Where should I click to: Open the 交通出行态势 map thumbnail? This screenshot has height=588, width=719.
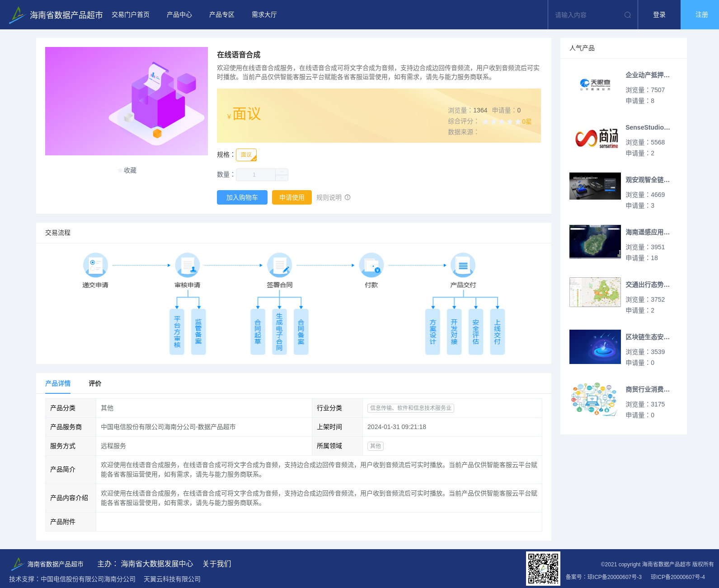(x=595, y=292)
